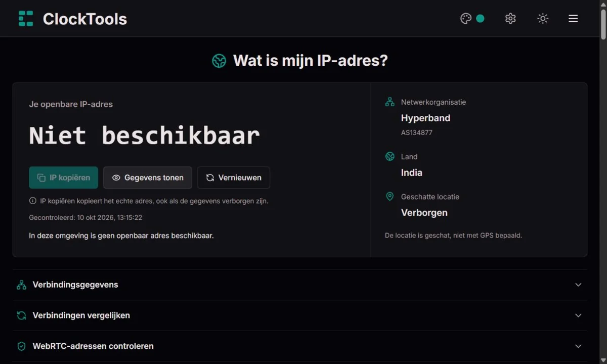Screen dimensions: 607x364
Task: Refresh with the Vernieuwen button
Action: (234, 177)
